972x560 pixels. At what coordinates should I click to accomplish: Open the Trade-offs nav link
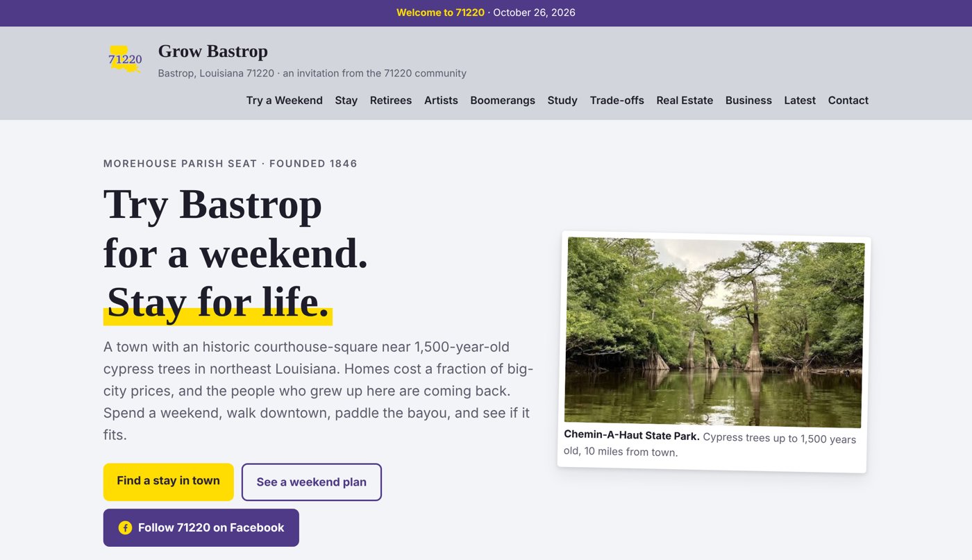coord(617,101)
